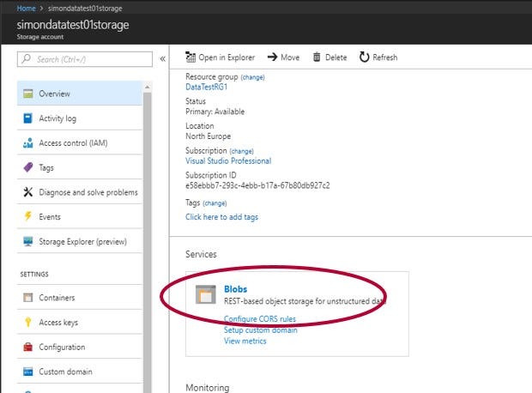Click the Delete button label
Image resolution: width=532 pixels, height=393 pixels.
coord(336,57)
